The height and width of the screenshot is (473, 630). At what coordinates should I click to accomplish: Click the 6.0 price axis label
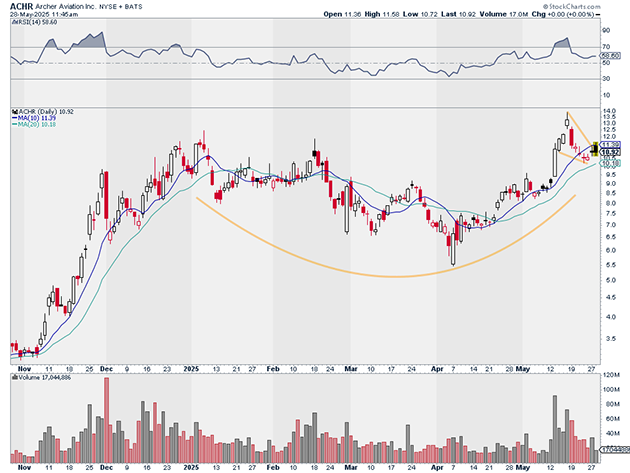coord(610,250)
